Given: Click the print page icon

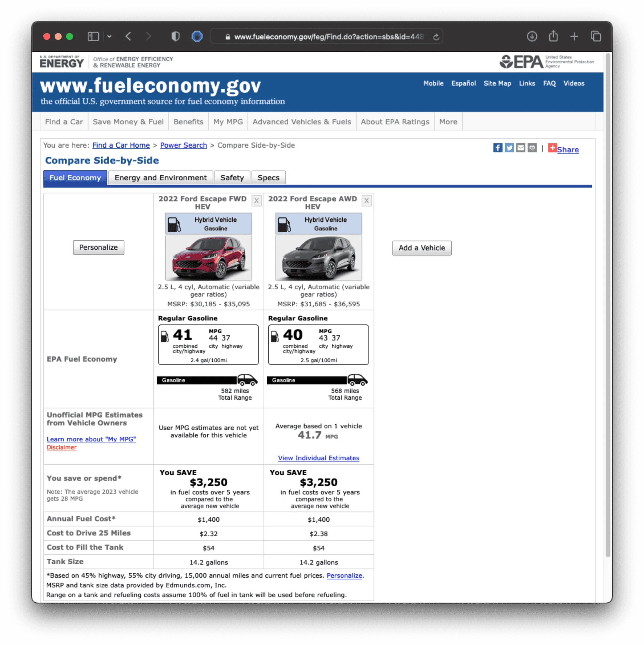Looking at the screenshot, I should (x=532, y=147).
